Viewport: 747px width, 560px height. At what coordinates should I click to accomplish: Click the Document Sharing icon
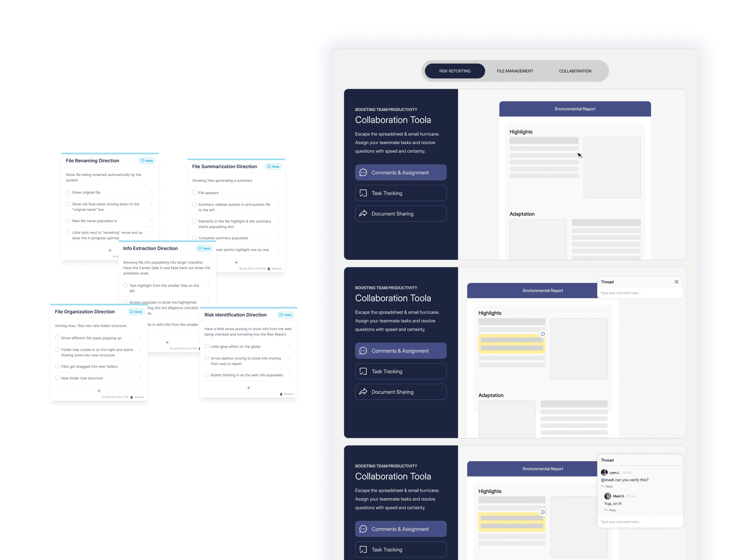[x=364, y=213]
